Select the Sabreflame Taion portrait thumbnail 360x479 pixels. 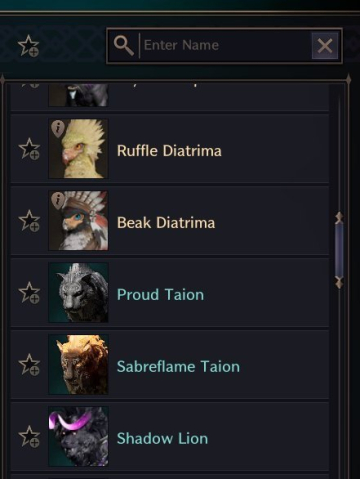click(x=78, y=364)
